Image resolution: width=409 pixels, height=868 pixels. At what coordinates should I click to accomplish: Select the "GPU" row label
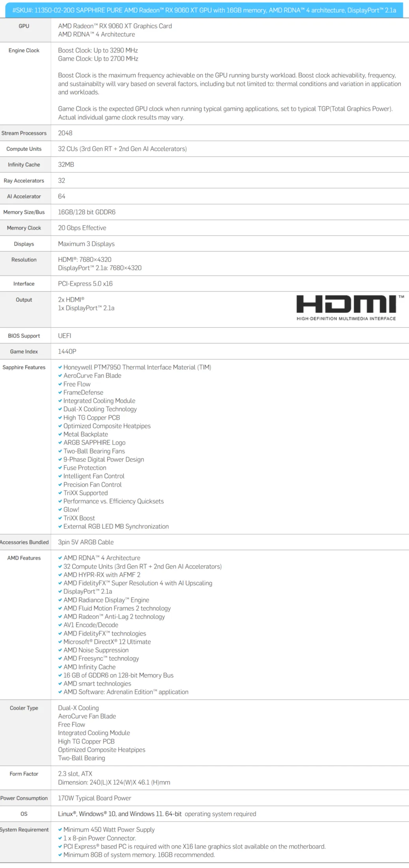(24, 26)
